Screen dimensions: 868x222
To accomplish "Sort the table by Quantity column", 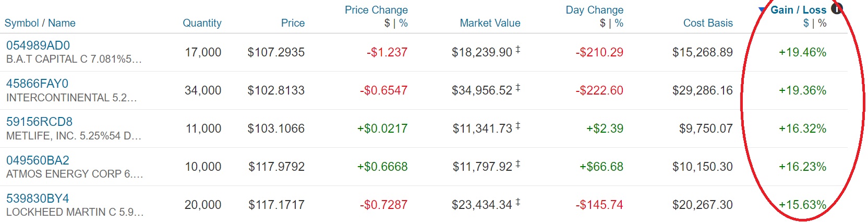I will coord(202,23).
